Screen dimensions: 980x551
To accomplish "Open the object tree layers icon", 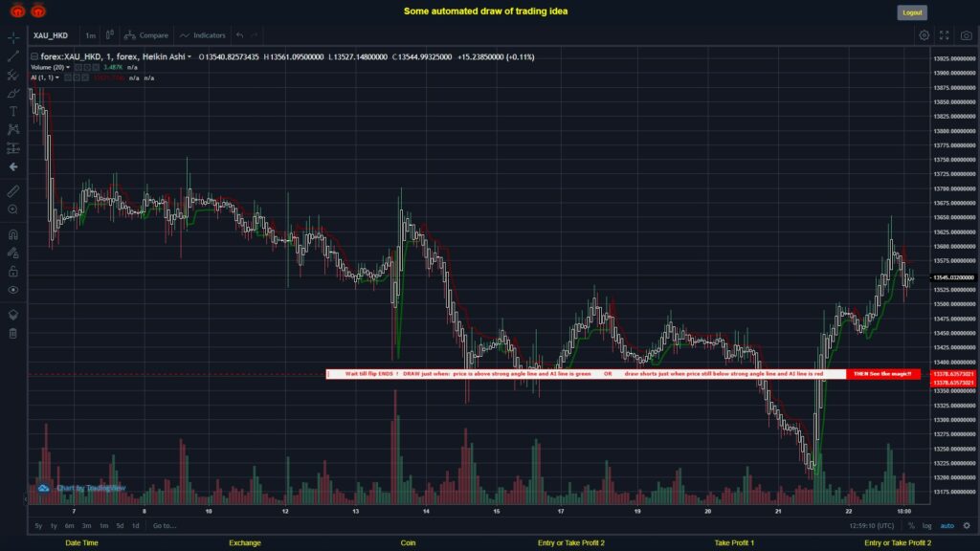I will [13, 315].
